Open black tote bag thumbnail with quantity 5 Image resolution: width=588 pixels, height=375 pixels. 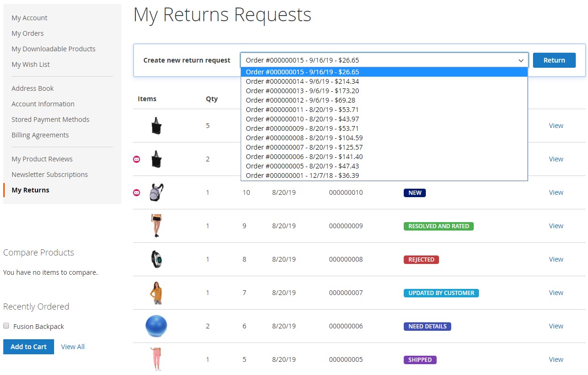point(156,126)
